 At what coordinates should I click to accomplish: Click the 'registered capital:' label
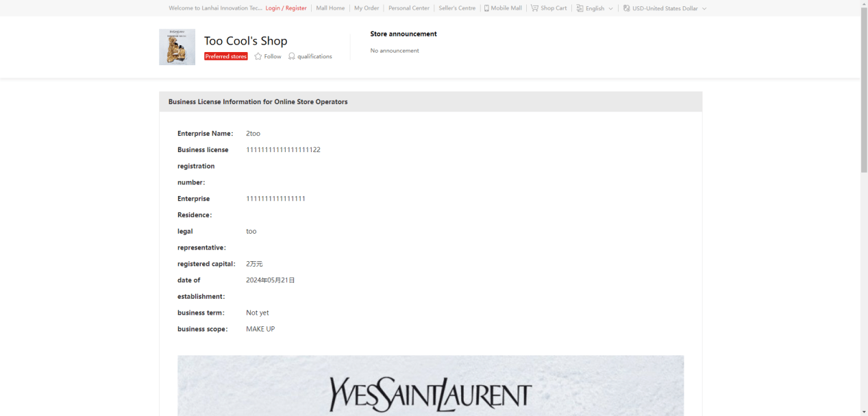coord(206,264)
